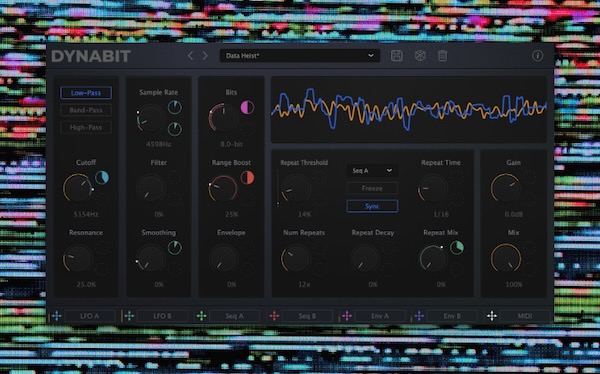
Task: Randomize parameters with the dice icon
Action: [x=420, y=56]
